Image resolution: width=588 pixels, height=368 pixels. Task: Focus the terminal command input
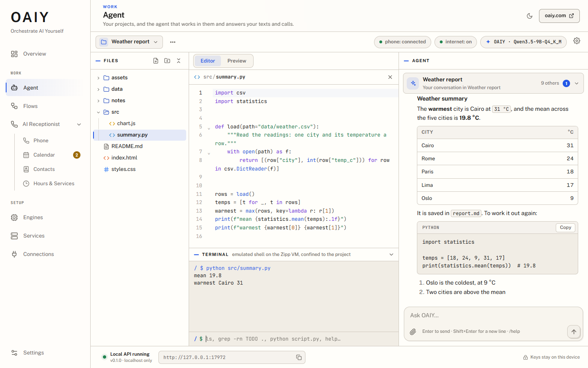click(x=300, y=339)
